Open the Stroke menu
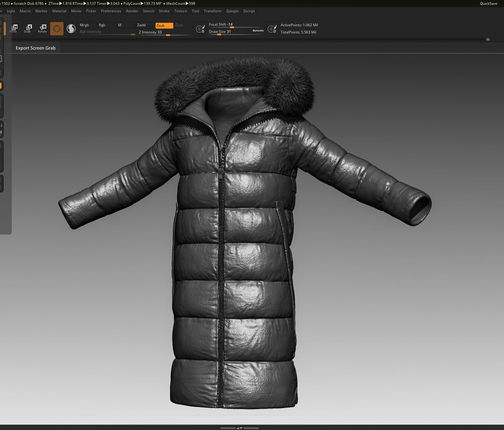Screen dimensions: 504x430 coord(164,11)
